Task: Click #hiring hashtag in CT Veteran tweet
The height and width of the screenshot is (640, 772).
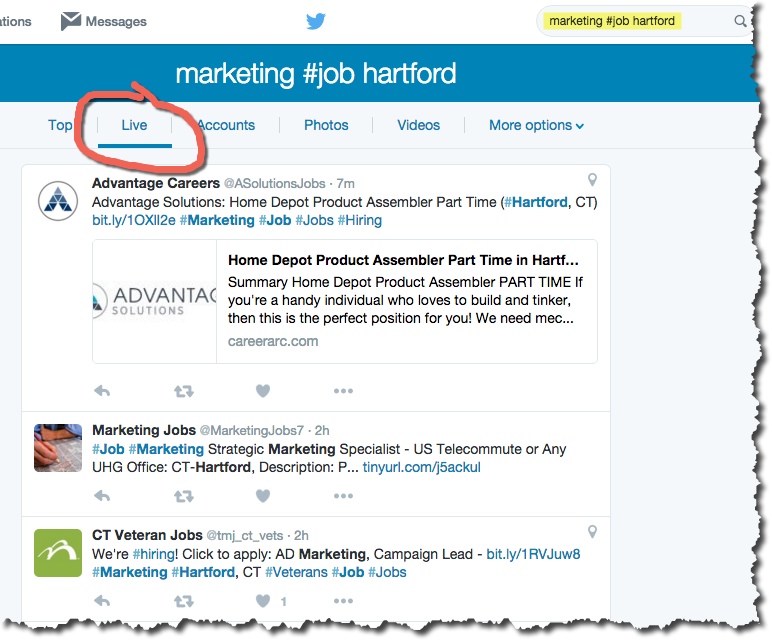Action: tap(154, 554)
